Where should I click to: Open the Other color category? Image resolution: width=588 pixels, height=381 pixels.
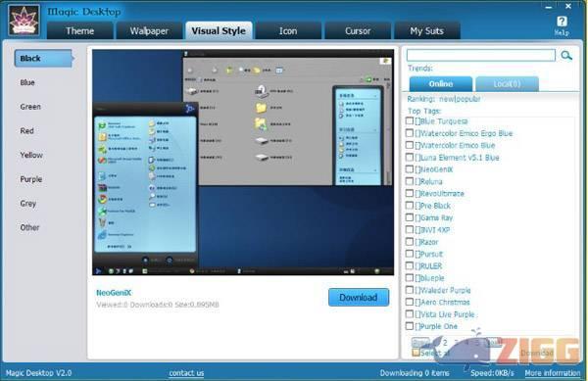click(29, 227)
